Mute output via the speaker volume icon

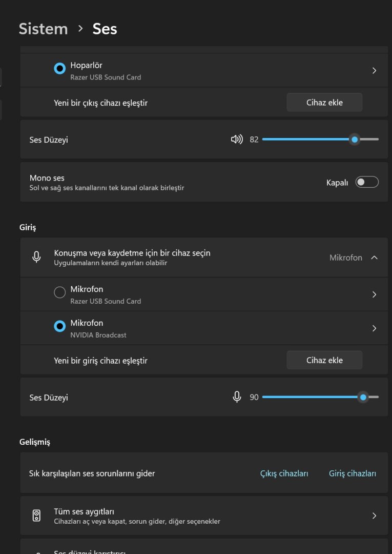237,140
